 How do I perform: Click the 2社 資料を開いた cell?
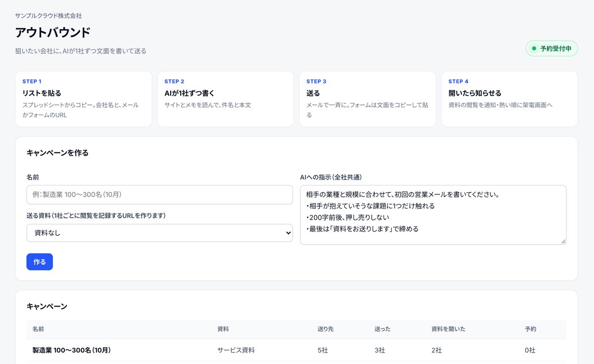[x=437, y=350]
